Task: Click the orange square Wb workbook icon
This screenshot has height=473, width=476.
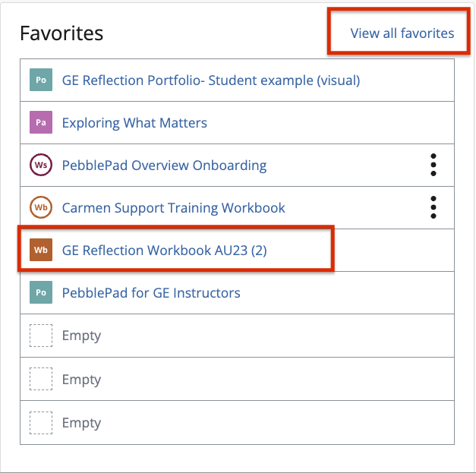Action: [41, 250]
